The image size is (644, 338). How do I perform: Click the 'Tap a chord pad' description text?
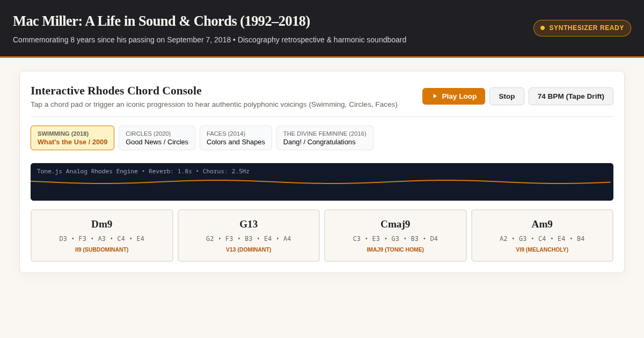(214, 105)
